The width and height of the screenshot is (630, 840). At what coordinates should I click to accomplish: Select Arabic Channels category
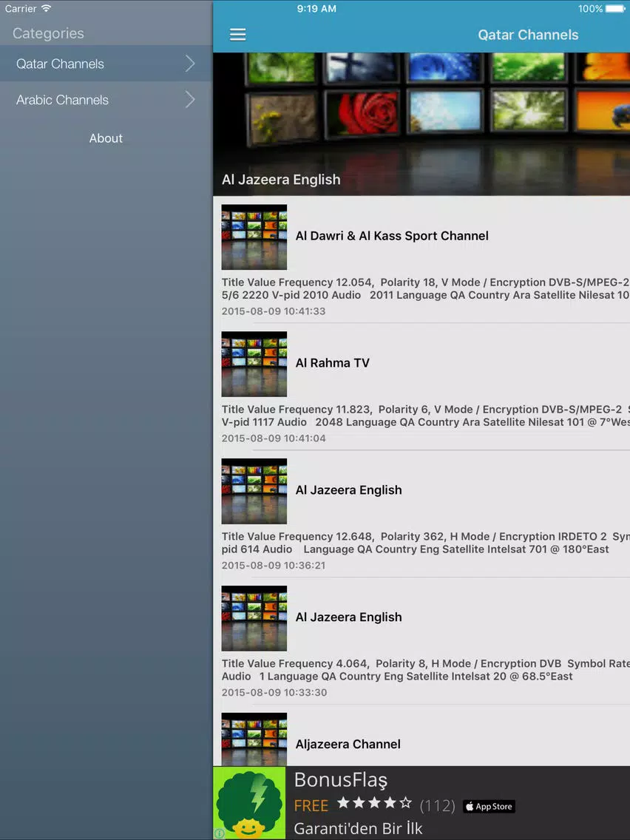point(106,100)
